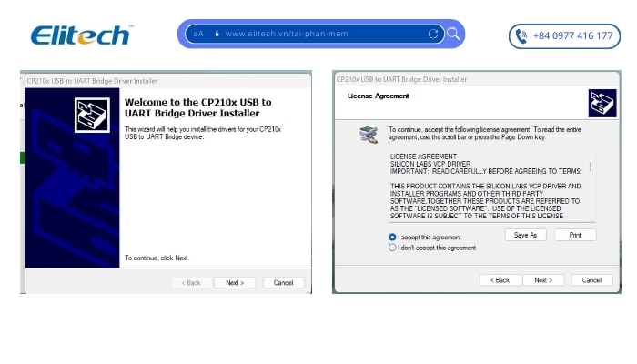The width and height of the screenshot is (637, 364).
Task: Click phone number +84 0977 416 177
Action: pos(572,35)
